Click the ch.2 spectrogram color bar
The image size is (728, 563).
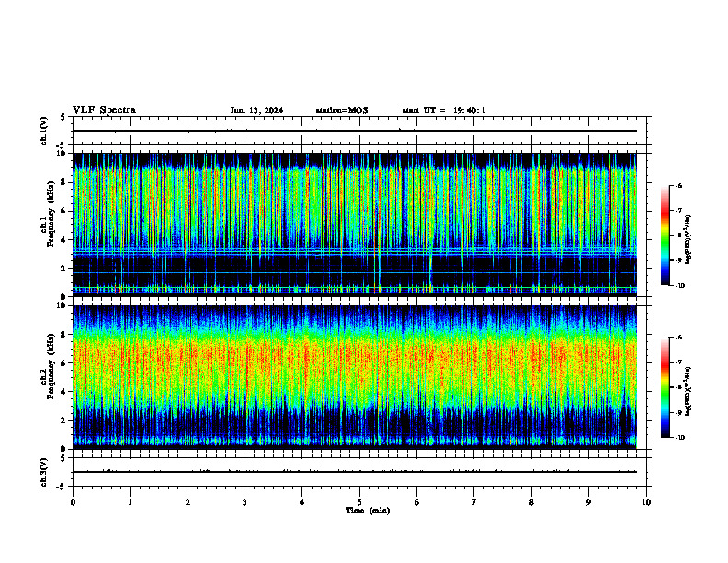[x=665, y=387]
